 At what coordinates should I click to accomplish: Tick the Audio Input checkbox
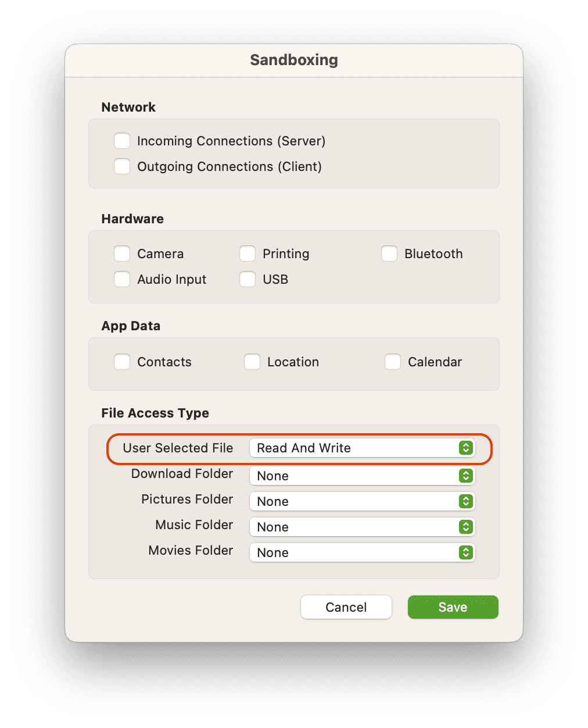[x=122, y=279]
